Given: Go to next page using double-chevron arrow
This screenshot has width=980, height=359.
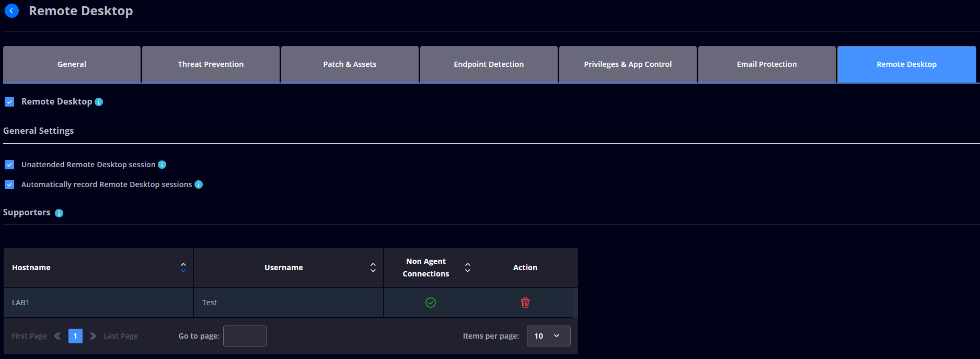Looking at the screenshot, I should (93, 336).
